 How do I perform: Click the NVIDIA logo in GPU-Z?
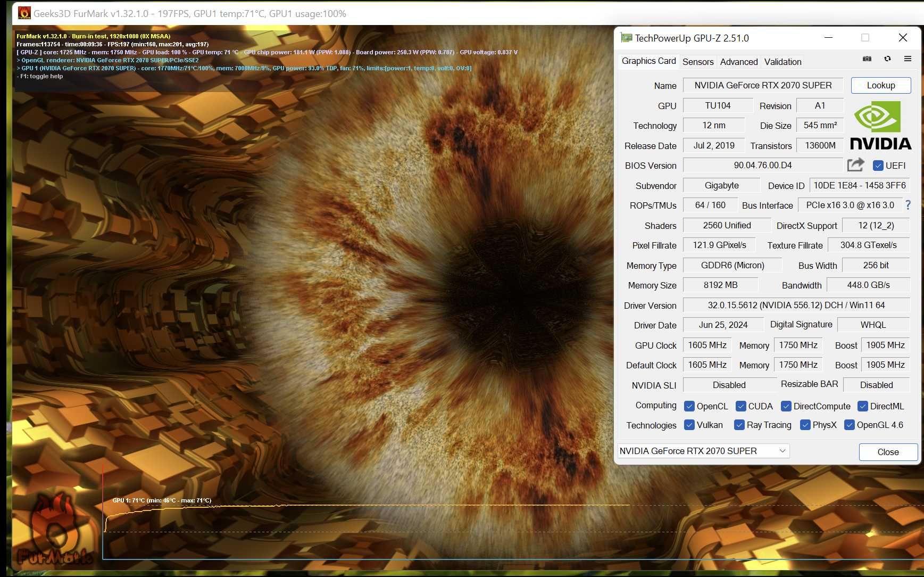(881, 125)
